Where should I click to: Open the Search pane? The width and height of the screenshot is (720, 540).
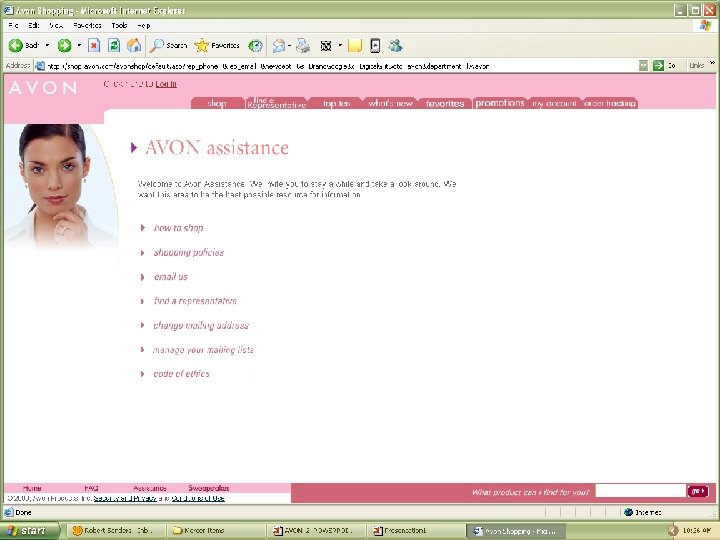[x=169, y=45]
